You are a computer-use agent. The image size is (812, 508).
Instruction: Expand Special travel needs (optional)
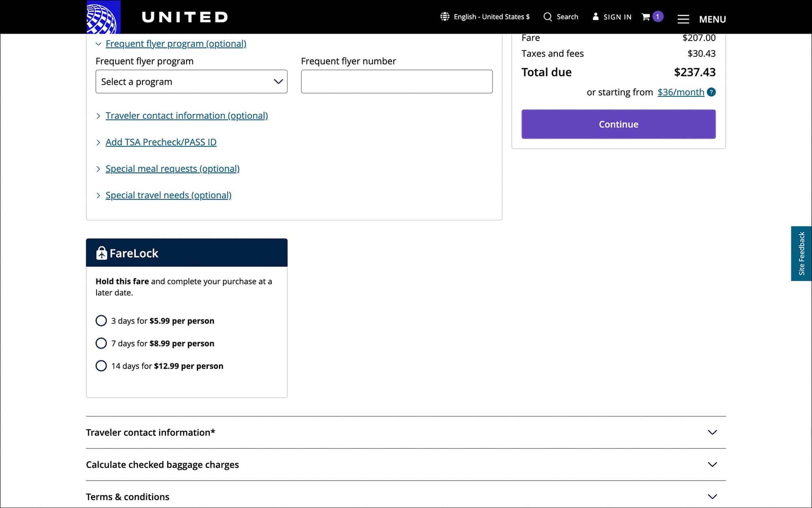pos(168,195)
